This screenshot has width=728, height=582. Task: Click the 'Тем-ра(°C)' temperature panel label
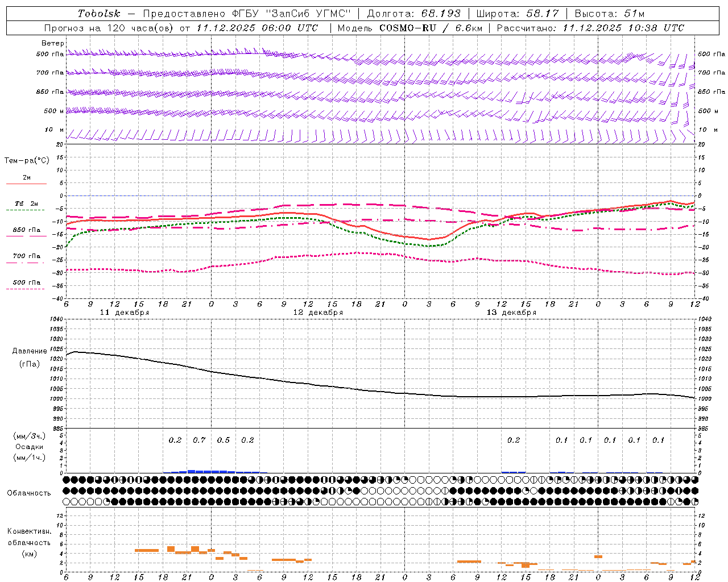click(27, 161)
